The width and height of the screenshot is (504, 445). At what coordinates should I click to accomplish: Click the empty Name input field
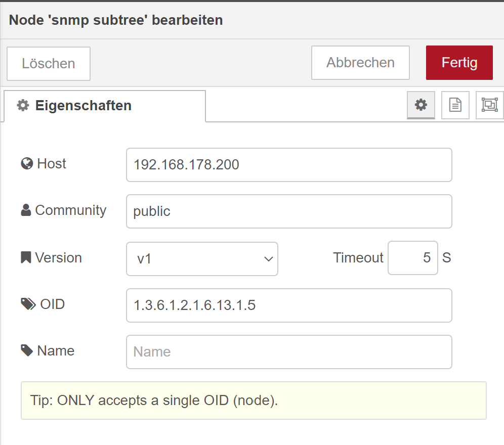pyautogui.click(x=288, y=351)
